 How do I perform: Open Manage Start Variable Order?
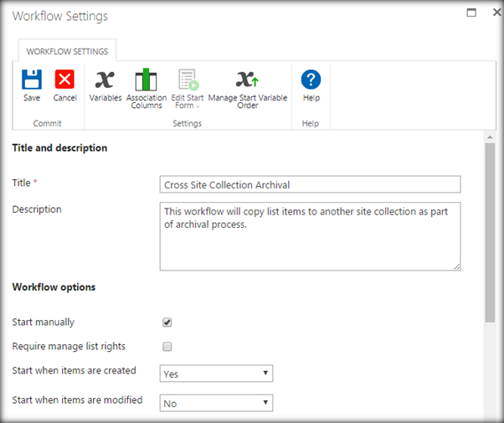[x=247, y=80]
